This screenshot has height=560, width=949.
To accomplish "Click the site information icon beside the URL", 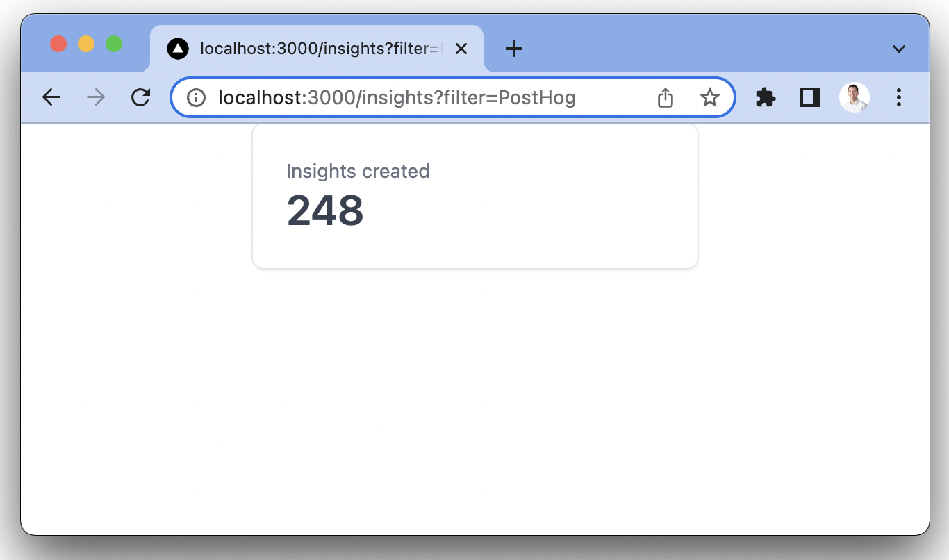I will (195, 97).
